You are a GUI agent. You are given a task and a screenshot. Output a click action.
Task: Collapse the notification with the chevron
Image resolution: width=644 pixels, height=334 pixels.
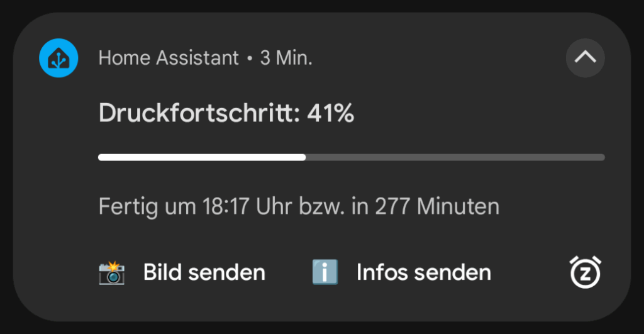click(585, 58)
